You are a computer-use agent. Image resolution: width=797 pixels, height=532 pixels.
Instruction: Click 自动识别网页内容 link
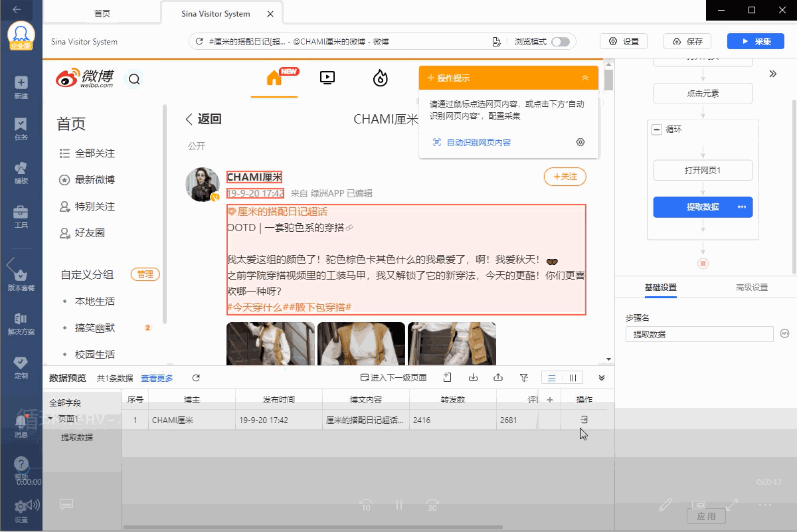pos(472,142)
